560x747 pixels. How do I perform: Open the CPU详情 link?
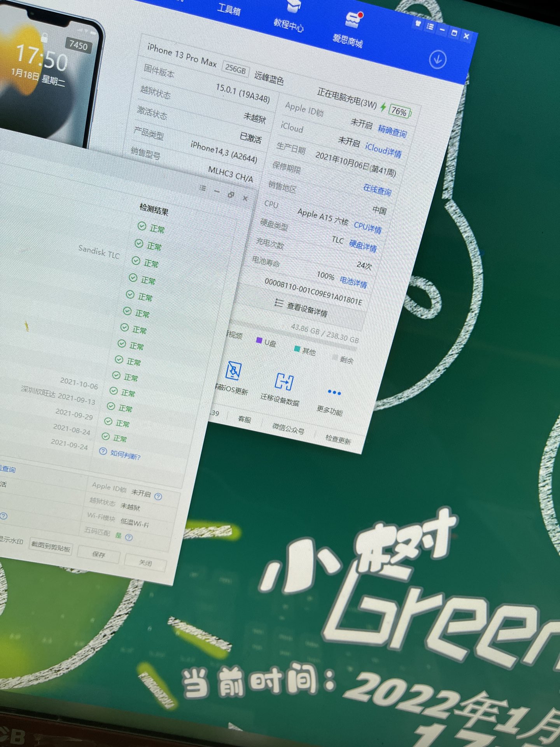coord(367,227)
